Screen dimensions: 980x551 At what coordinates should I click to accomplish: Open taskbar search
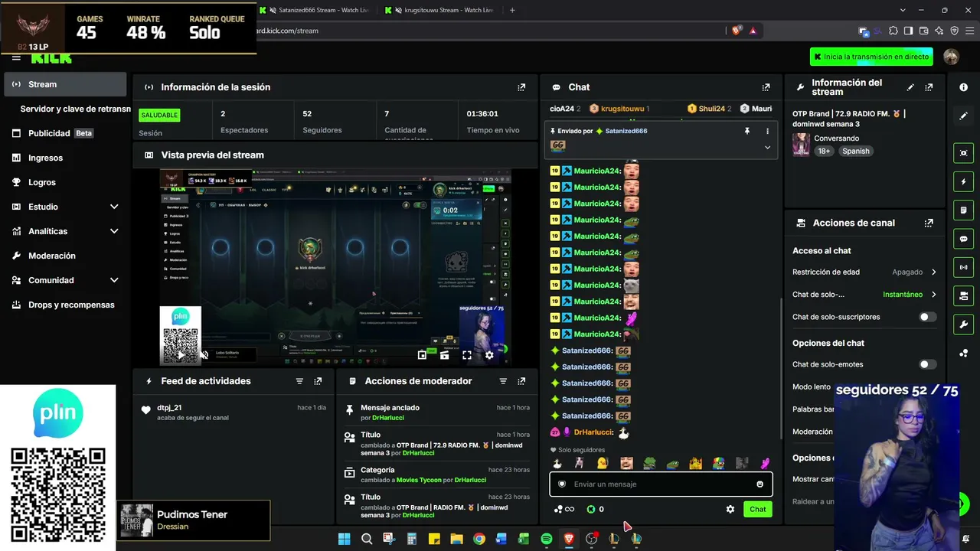coord(367,539)
